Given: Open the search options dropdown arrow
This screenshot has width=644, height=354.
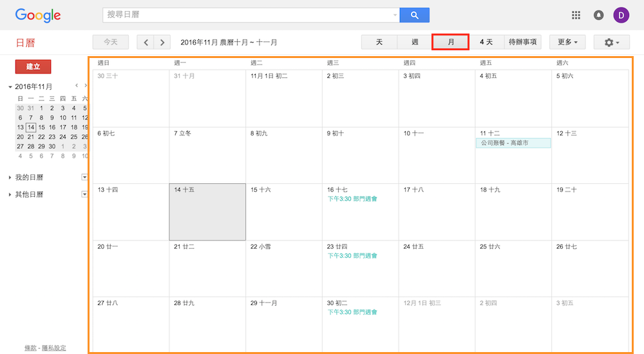Looking at the screenshot, I should [x=395, y=15].
